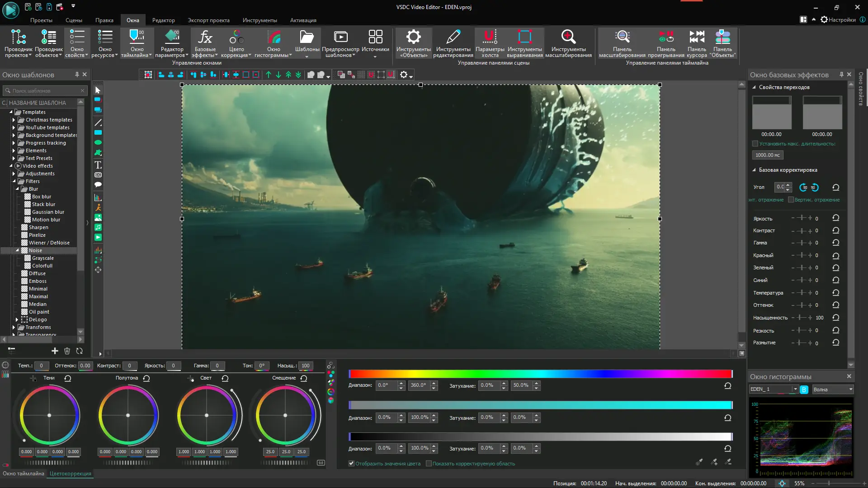This screenshot has width=868, height=488.
Task: Check the vertical flip checkbox
Action: [x=791, y=200]
